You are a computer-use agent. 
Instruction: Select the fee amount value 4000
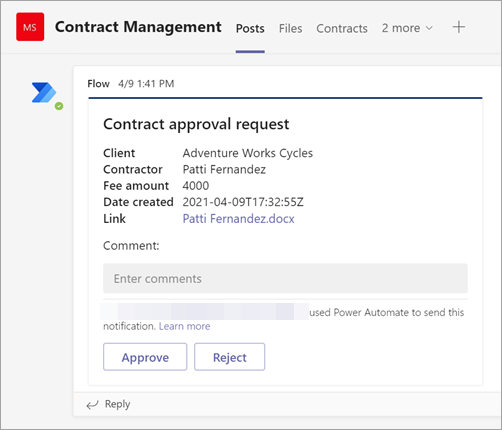point(196,186)
